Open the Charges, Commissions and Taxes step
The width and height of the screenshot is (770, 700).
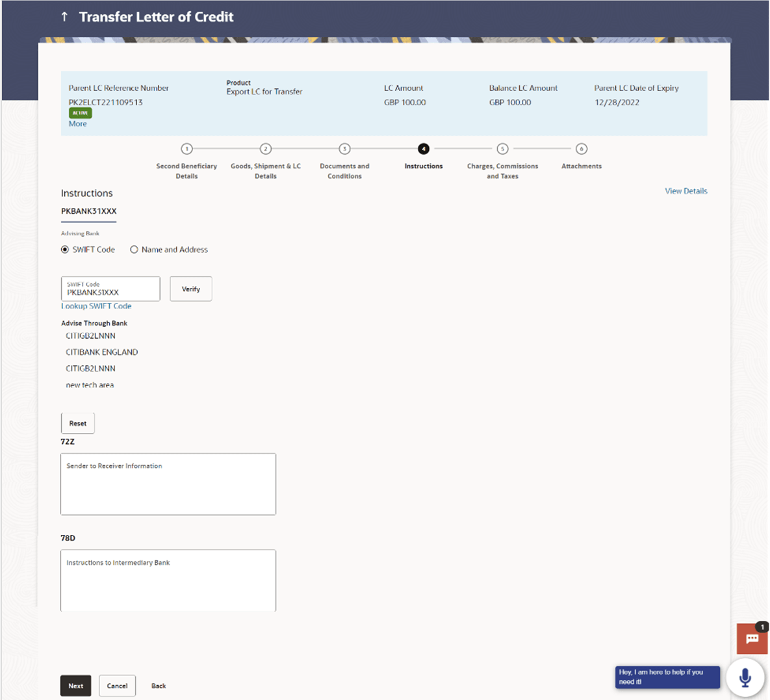click(x=502, y=149)
